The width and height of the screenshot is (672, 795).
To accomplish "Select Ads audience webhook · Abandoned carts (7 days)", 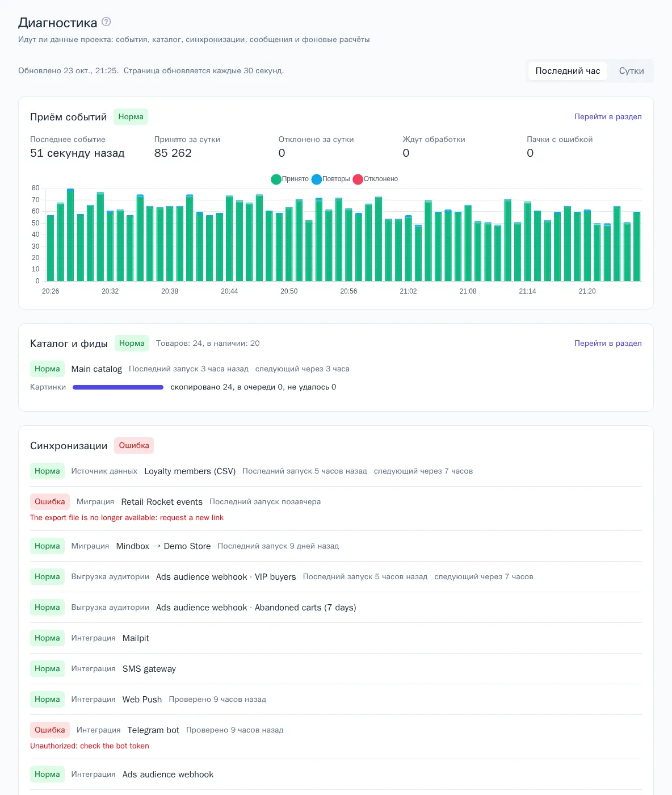I will [x=256, y=608].
